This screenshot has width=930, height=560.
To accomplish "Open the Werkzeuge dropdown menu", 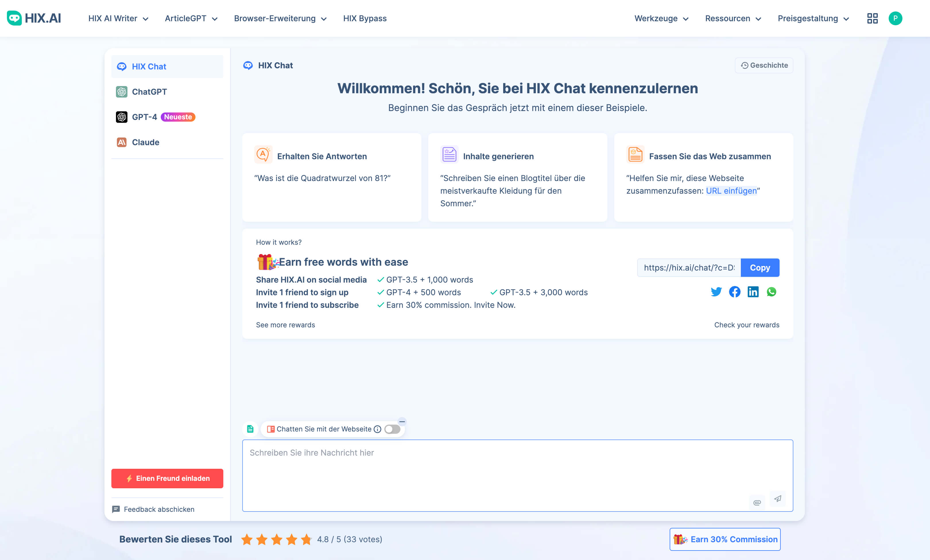I will [661, 18].
